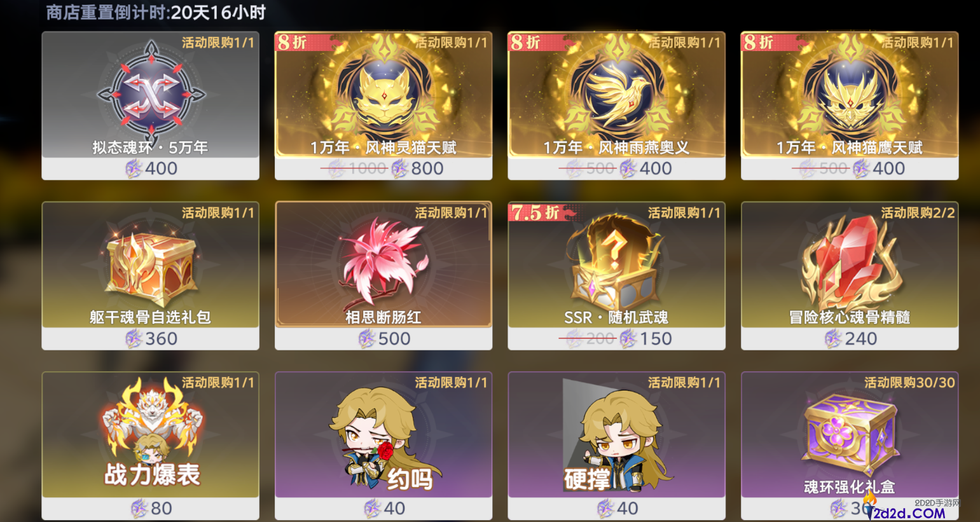Buy the 战力爆表 sticker for 80
The width and height of the screenshot is (980, 522).
pos(151,508)
